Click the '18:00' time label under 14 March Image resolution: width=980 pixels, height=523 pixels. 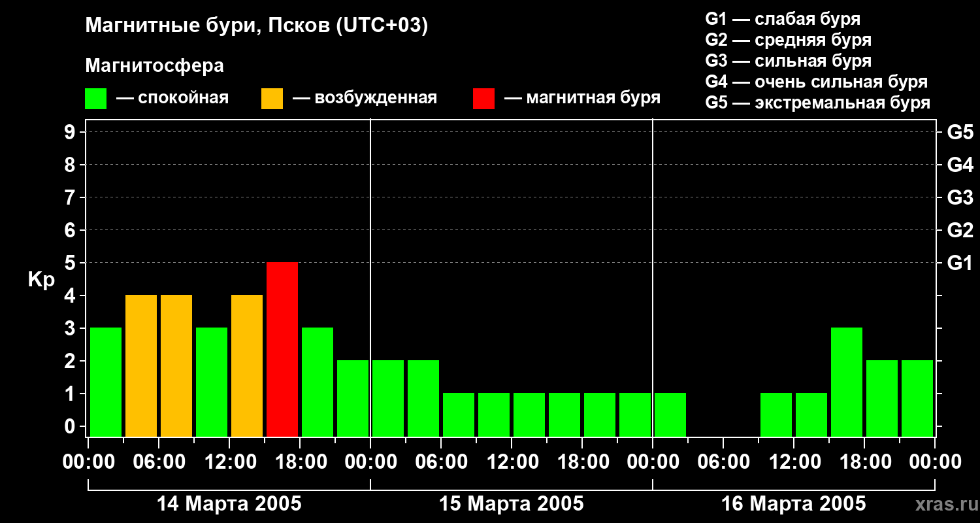click(x=300, y=462)
